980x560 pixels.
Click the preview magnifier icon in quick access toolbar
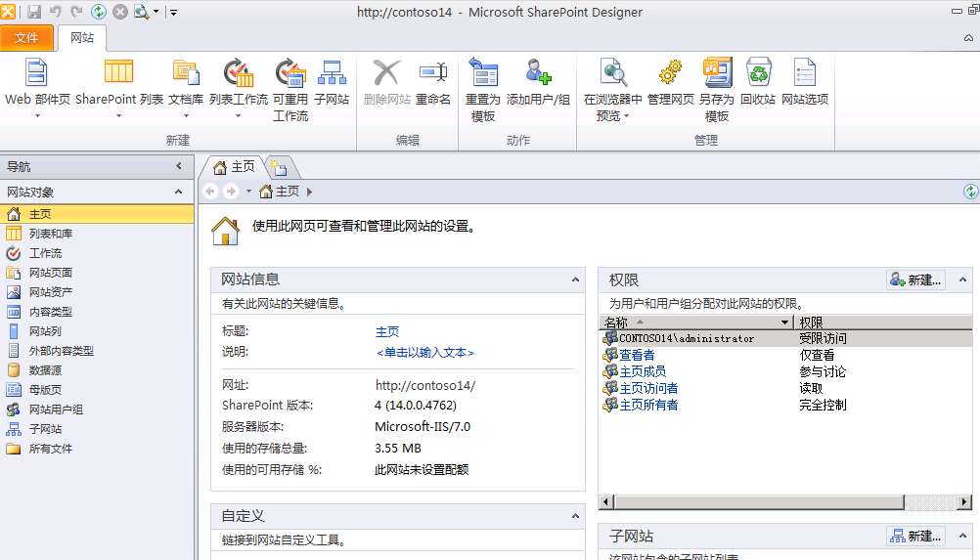(141, 11)
